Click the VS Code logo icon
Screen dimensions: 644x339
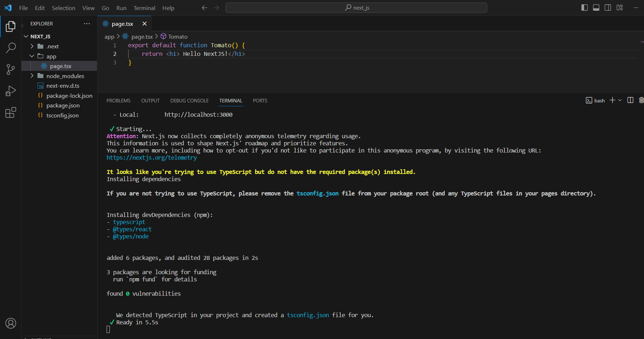pos(8,8)
